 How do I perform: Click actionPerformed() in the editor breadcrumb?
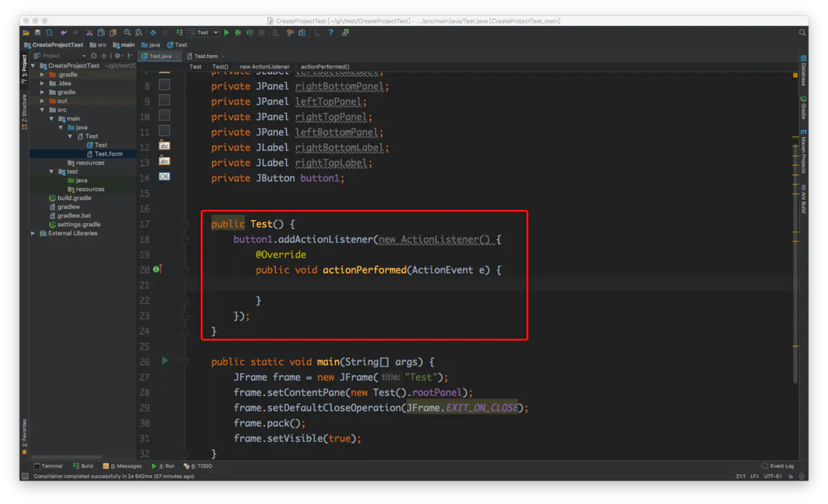pos(325,67)
